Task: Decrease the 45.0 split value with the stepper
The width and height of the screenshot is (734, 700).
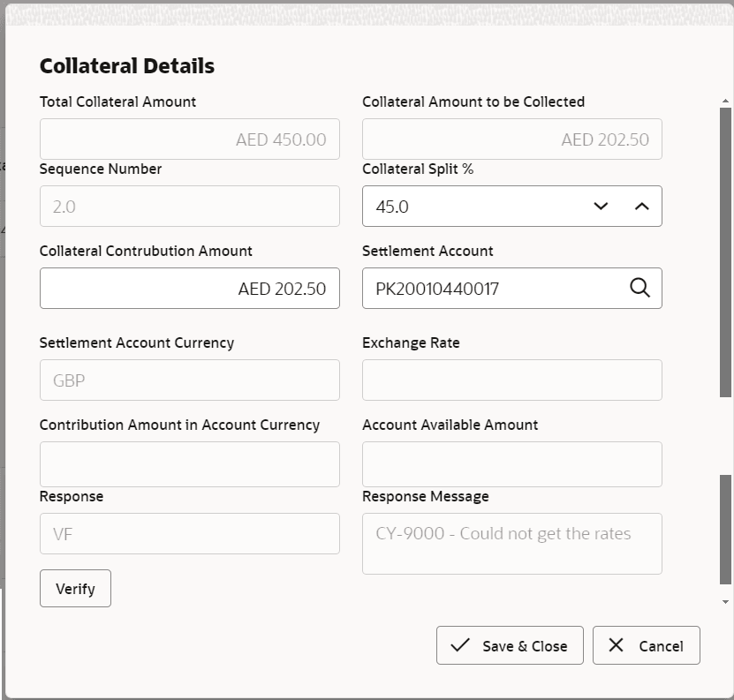Action: pyautogui.click(x=602, y=206)
